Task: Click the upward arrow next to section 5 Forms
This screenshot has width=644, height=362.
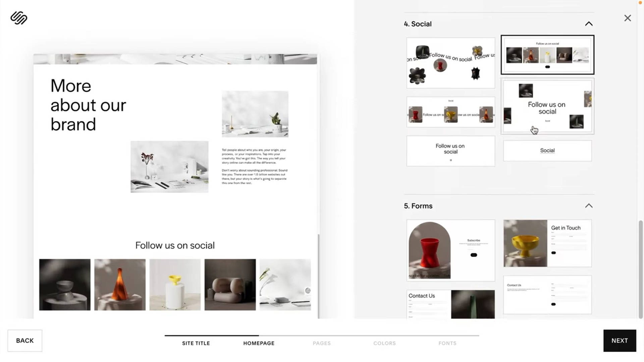Action: (x=588, y=206)
